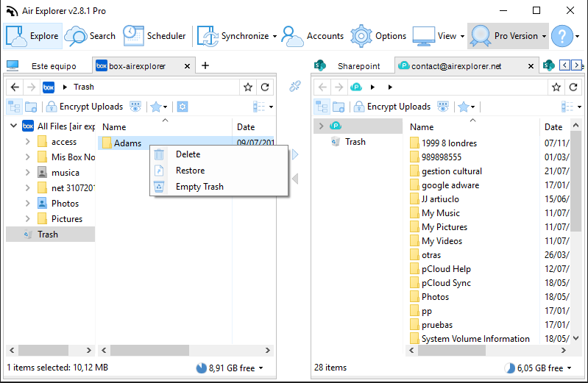Toggle folder tree view in left pane
The height and width of the screenshot is (383, 588).
pos(14,107)
